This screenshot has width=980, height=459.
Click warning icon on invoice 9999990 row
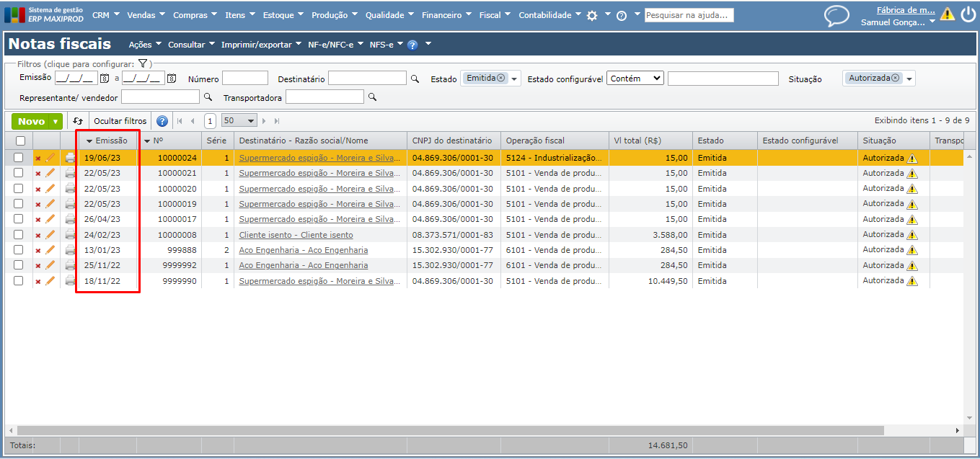click(x=912, y=281)
